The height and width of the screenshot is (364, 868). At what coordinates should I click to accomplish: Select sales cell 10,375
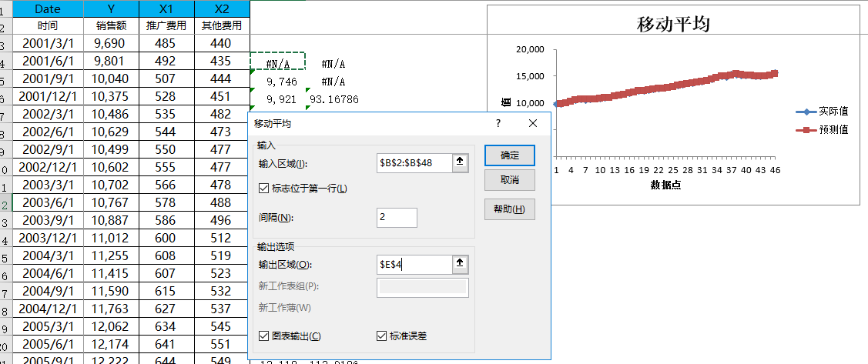pyautogui.click(x=111, y=96)
